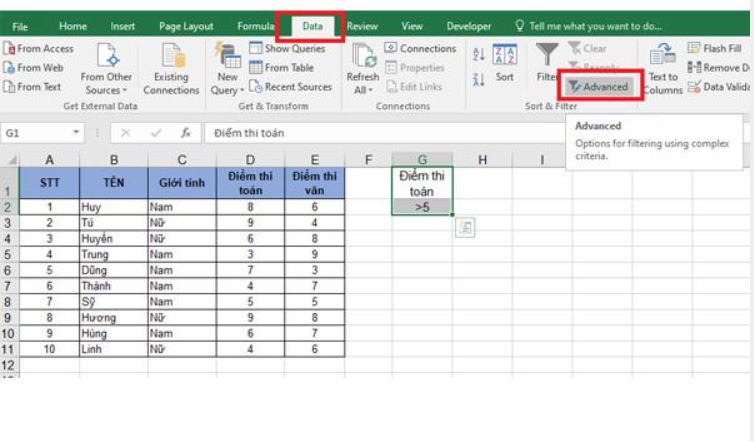Click the From Web import option
This screenshot has height=441, width=754.
(x=33, y=68)
